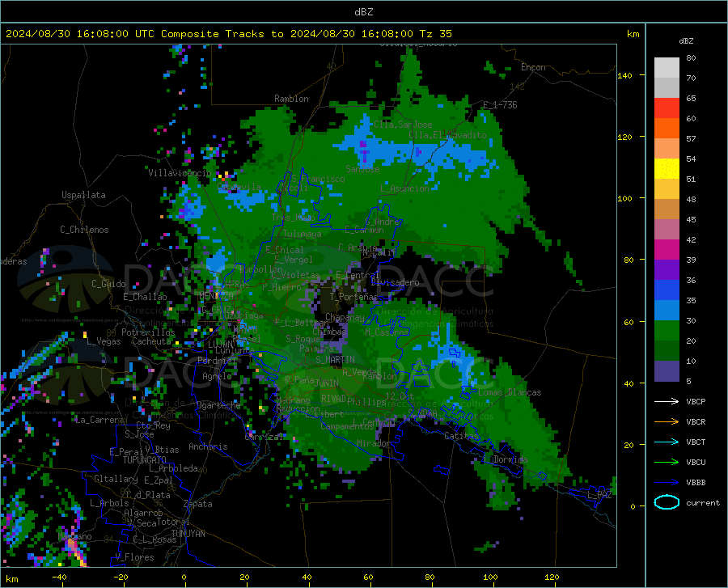This screenshot has height=588, width=728.
Task: Click the Lomas_Blancas label
Action: click(x=510, y=392)
